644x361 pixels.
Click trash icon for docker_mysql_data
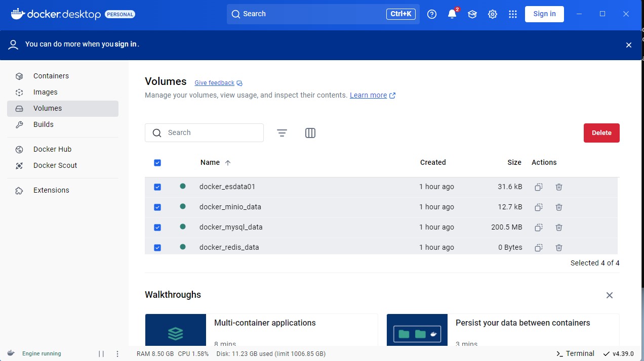point(559,228)
